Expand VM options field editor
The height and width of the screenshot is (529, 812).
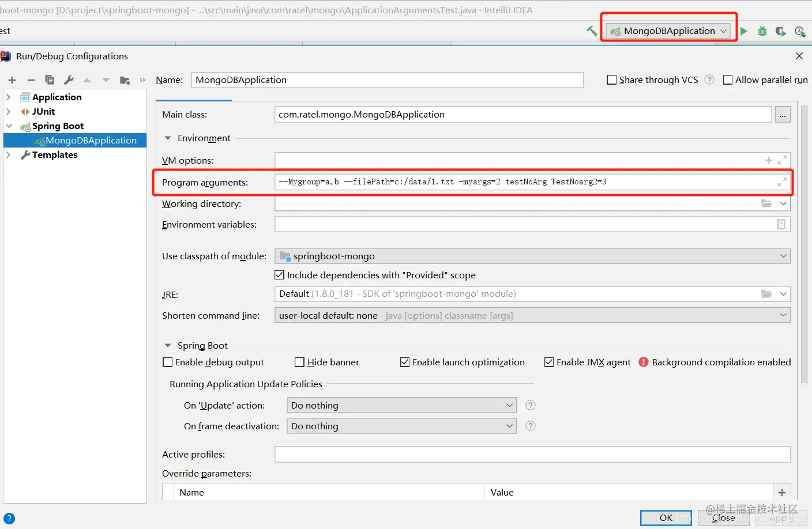pos(782,160)
